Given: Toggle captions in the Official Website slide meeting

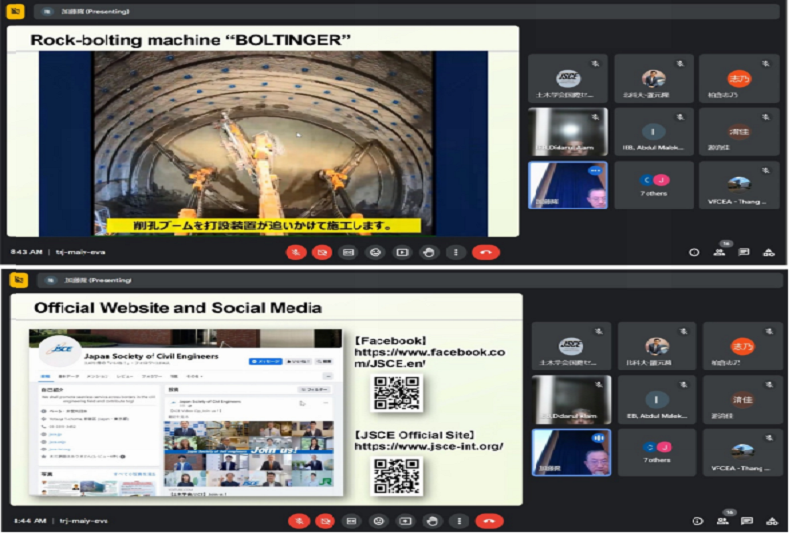Looking at the screenshot, I should click(352, 521).
